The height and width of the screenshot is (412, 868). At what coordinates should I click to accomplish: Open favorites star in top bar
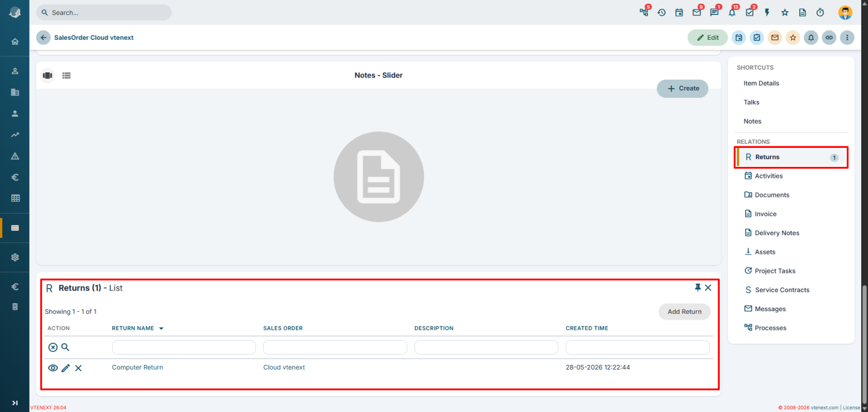[x=785, y=12]
